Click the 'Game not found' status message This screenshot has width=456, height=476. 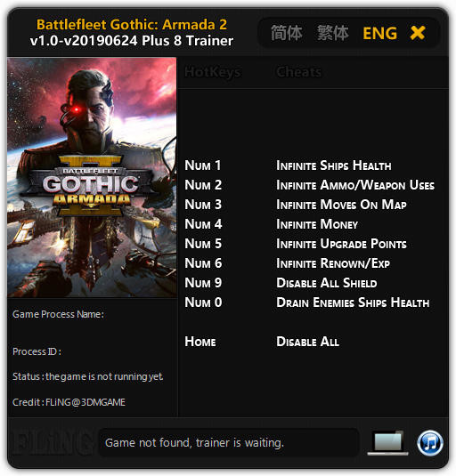click(194, 443)
